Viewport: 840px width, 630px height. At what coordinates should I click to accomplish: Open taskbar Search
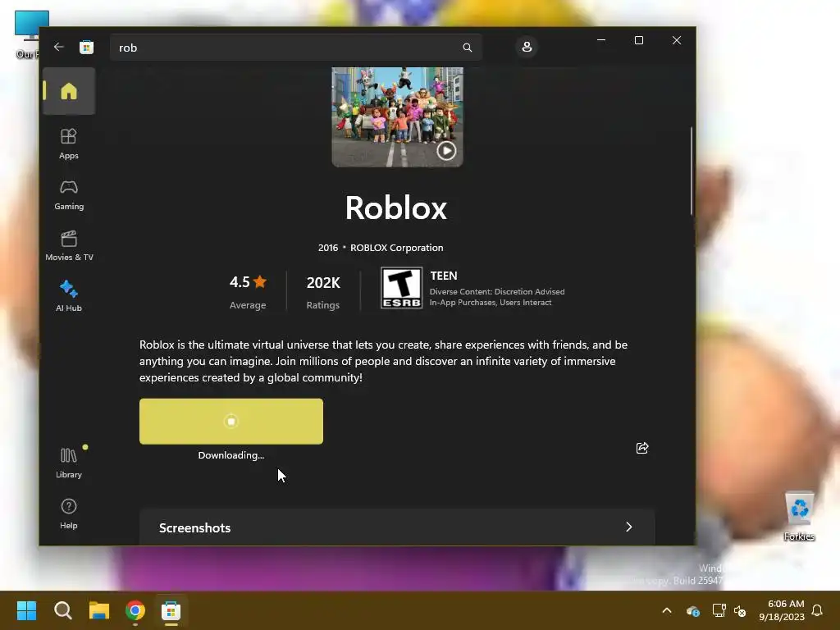point(62,610)
